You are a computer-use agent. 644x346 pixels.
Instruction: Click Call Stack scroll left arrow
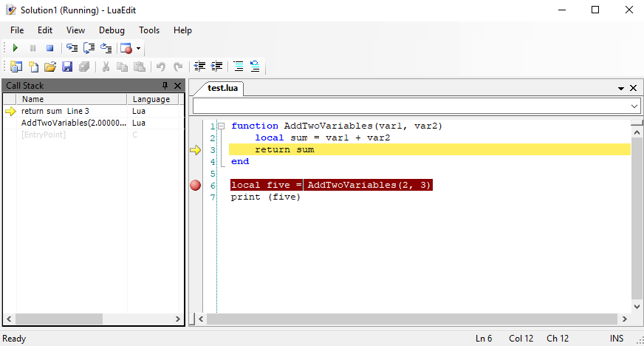pyautogui.click(x=9, y=319)
